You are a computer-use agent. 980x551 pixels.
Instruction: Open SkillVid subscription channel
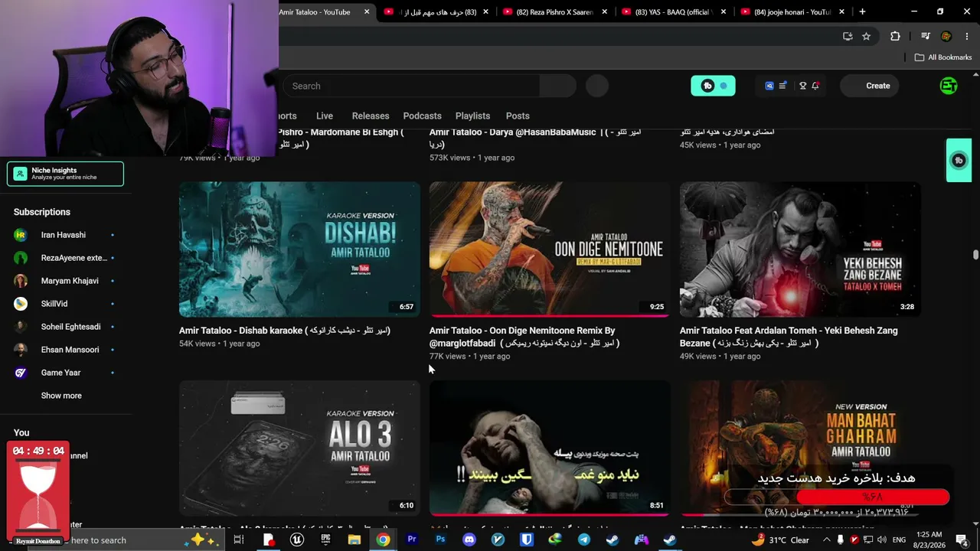64,304
